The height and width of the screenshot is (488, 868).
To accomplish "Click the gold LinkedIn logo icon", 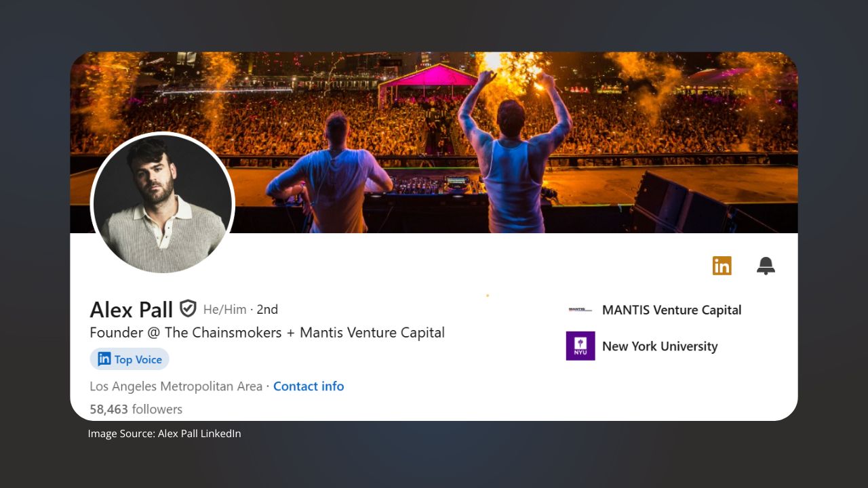I will click(x=722, y=266).
